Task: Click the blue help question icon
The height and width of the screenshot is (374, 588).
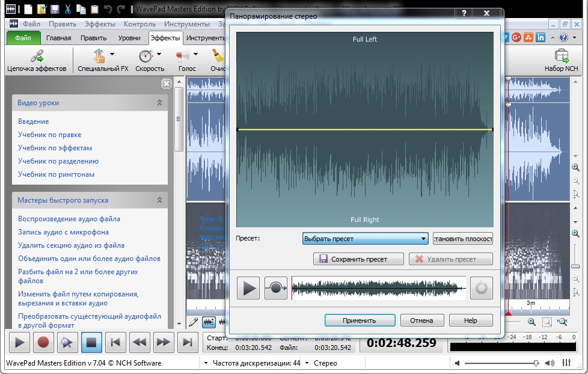Action: pyautogui.click(x=563, y=37)
